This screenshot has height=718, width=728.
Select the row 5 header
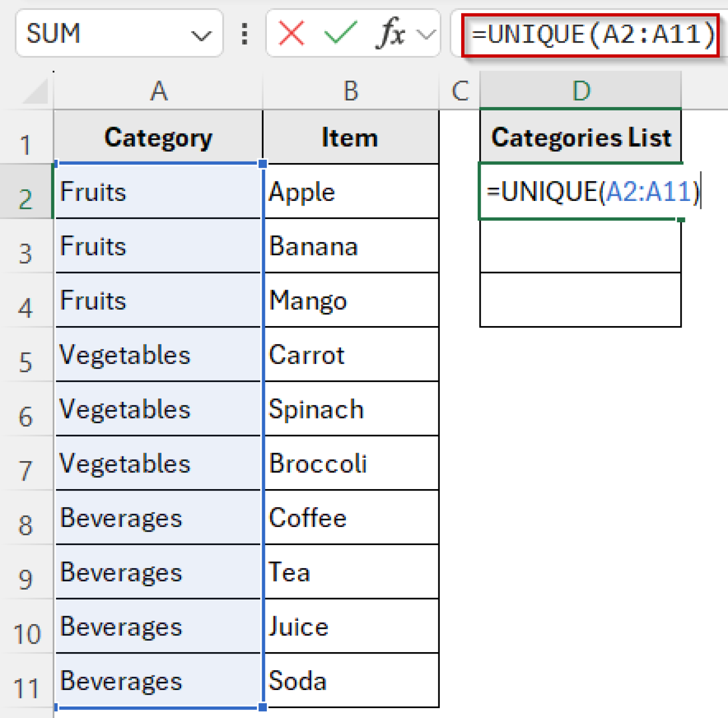click(x=26, y=362)
